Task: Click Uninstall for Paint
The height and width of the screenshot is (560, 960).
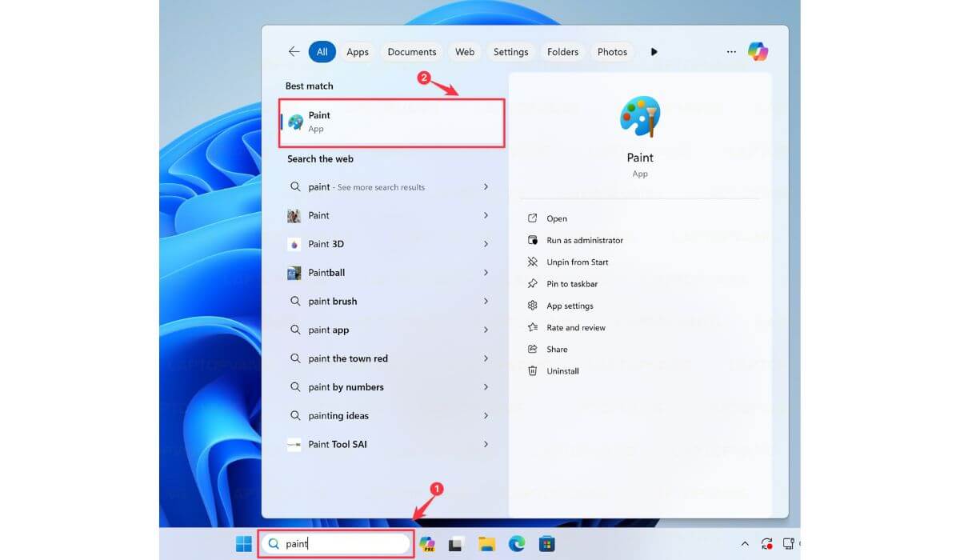Action: coord(562,371)
